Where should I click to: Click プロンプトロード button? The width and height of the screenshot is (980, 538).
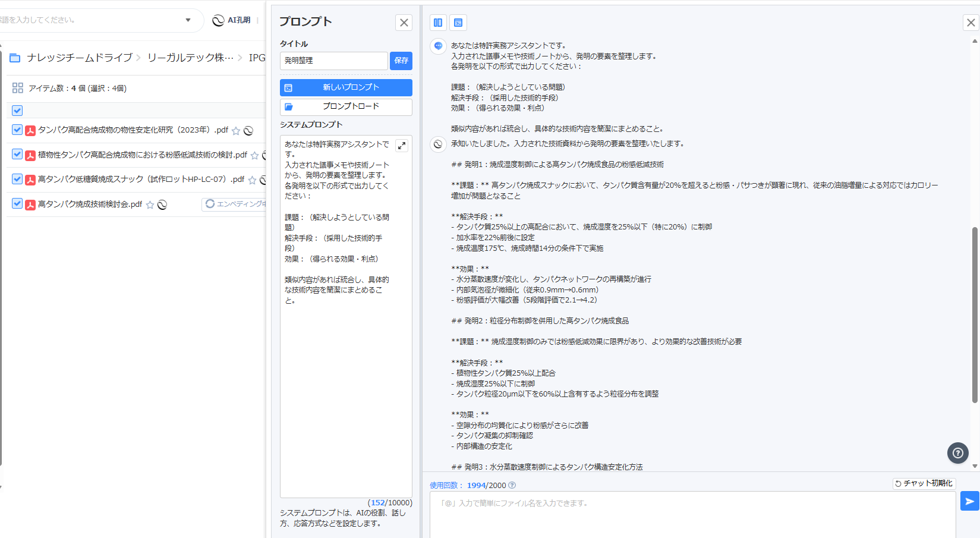tap(346, 106)
